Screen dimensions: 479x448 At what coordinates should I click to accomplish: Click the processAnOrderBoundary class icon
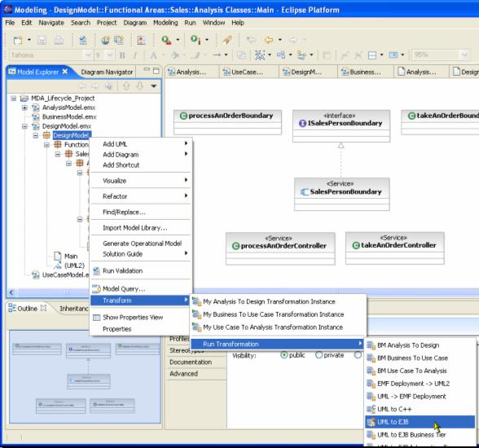point(183,116)
